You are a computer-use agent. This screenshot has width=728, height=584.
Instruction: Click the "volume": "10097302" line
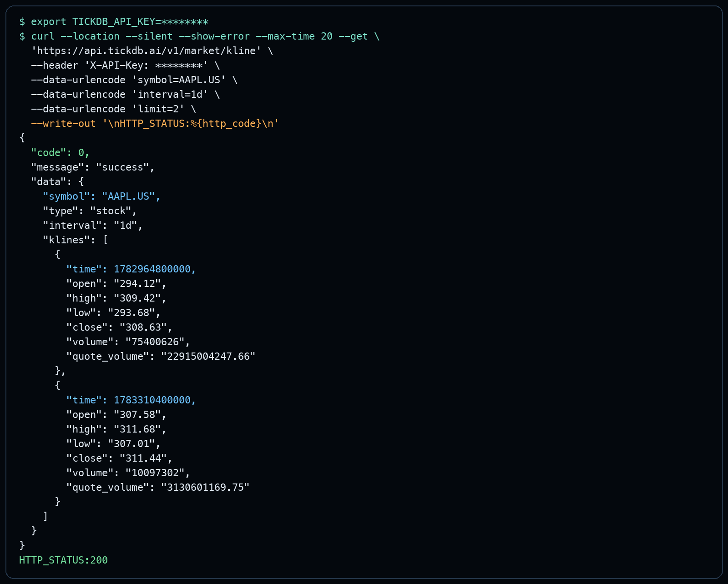(128, 473)
